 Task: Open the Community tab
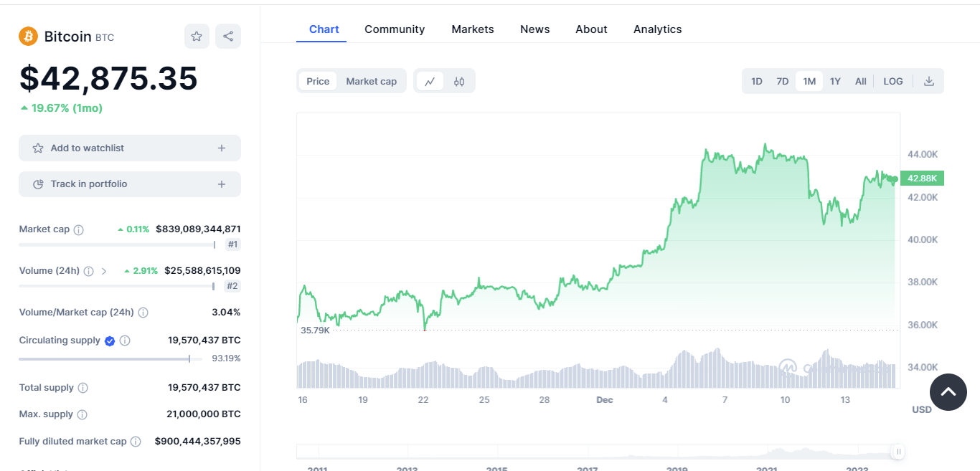coord(395,29)
